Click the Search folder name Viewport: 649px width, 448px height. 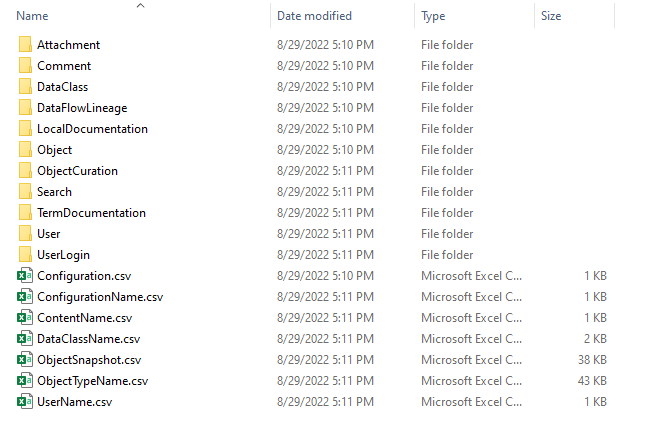pos(54,192)
